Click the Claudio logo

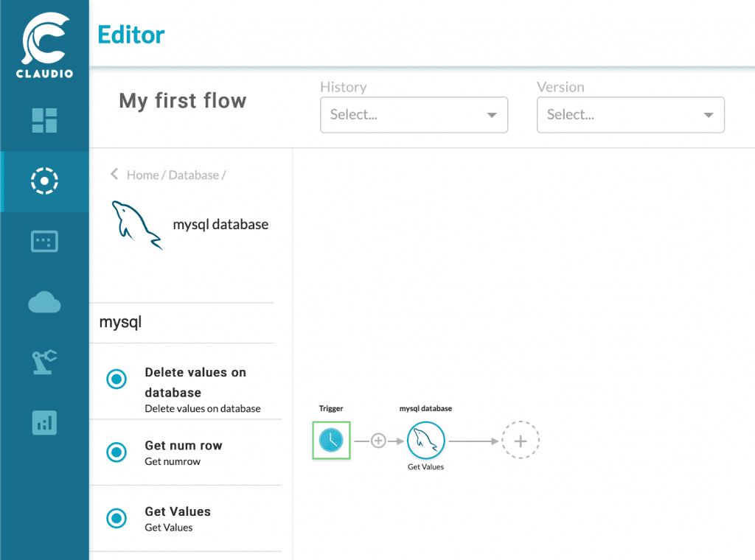pos(44,45)
